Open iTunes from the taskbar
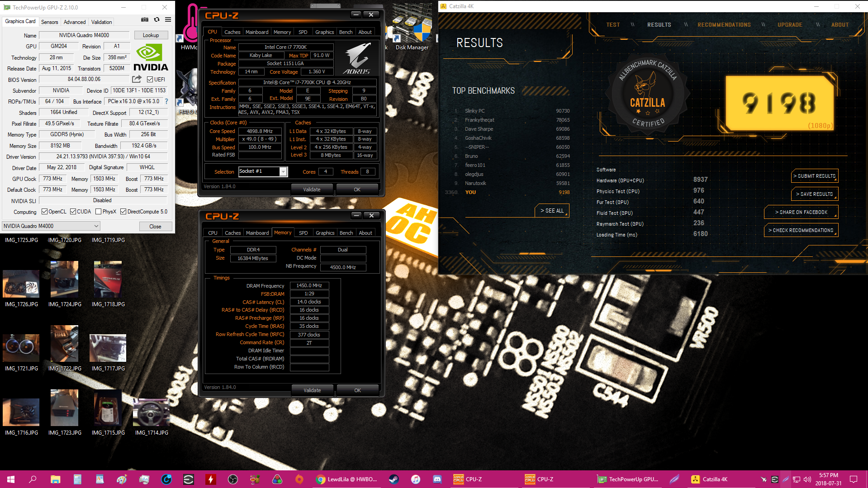The height and width of the screenshot is (488, 868). pyautogui.click(x=416, y=479)
